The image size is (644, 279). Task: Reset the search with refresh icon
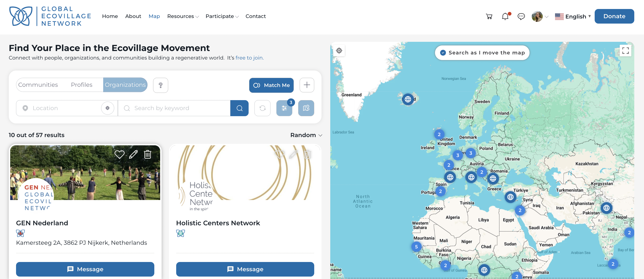coord(262,108)
